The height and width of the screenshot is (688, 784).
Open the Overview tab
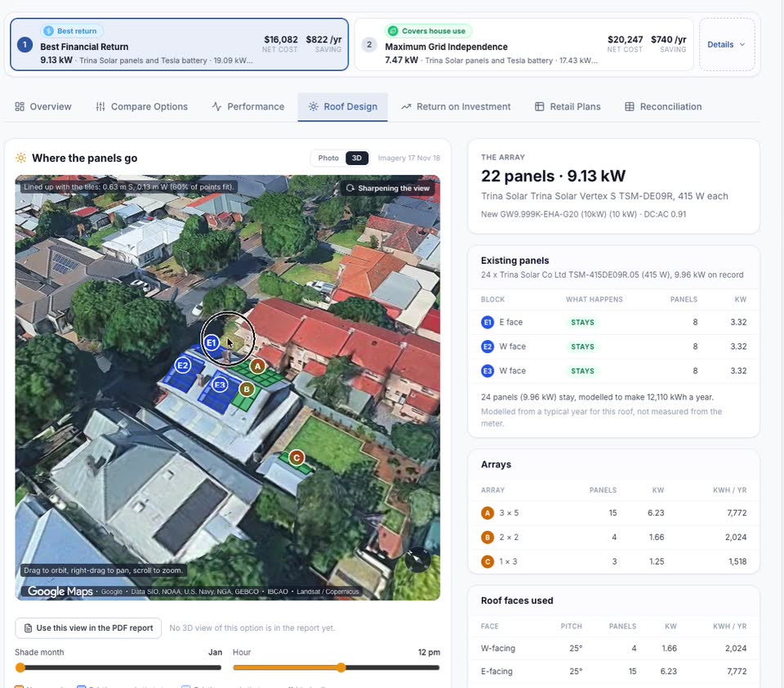43,106
